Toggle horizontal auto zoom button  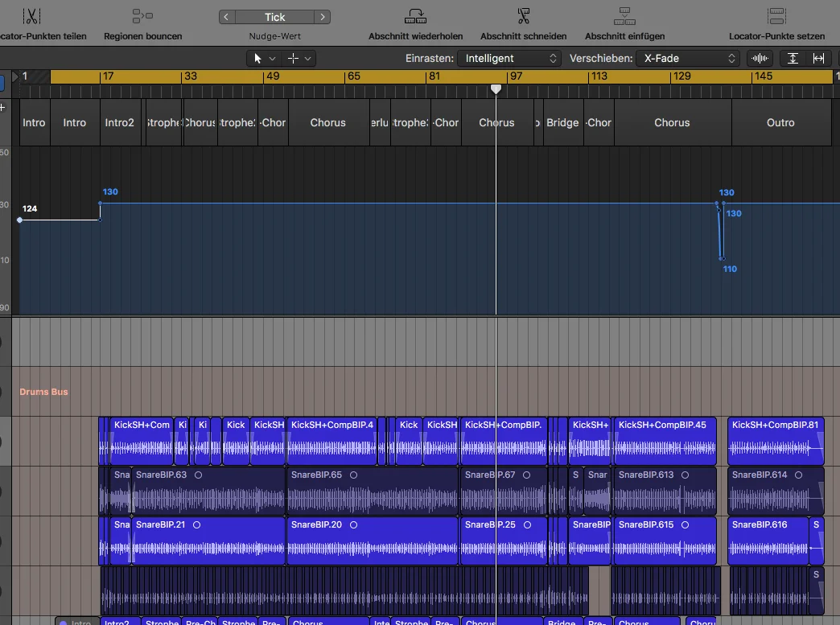click(x=818, y=59)
